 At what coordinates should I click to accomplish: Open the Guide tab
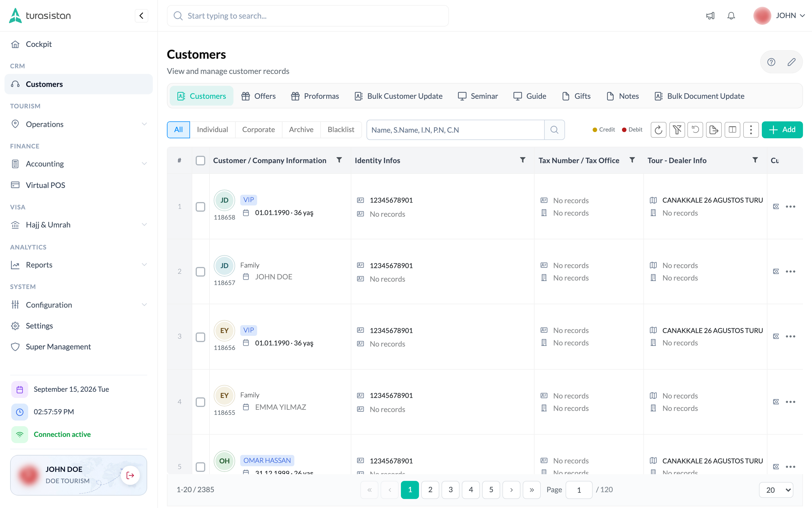(530, 96)
